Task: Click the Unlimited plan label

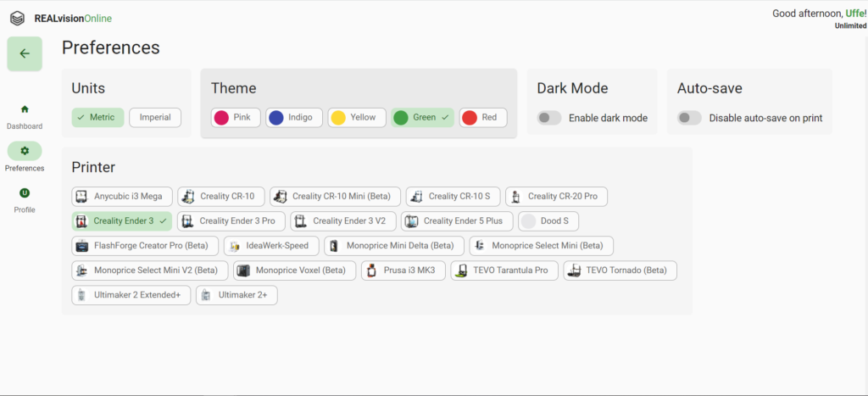Action: click(850, 26)
